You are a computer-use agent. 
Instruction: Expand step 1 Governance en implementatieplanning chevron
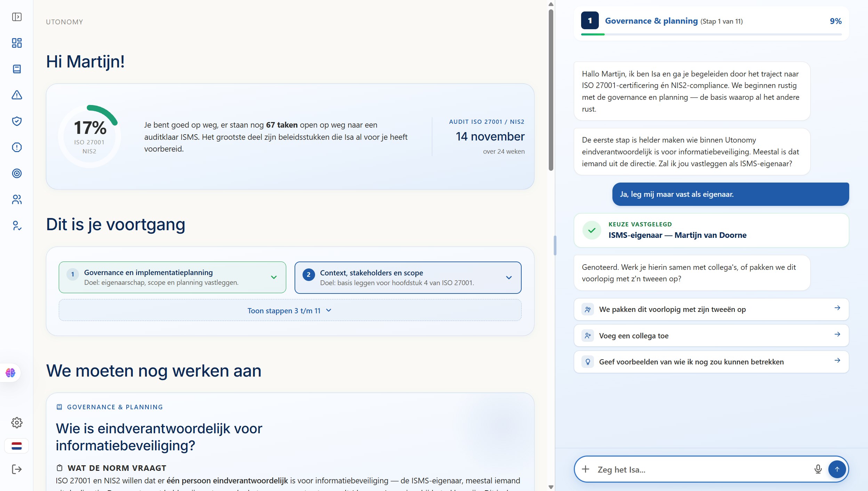274,277
